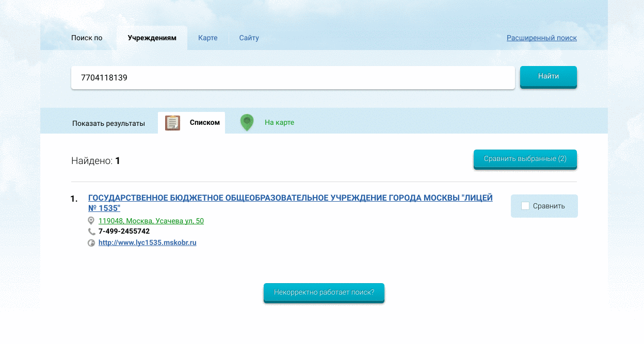Click the phone icon next to 7-499-2455742
644x344 pixels.
91,232
